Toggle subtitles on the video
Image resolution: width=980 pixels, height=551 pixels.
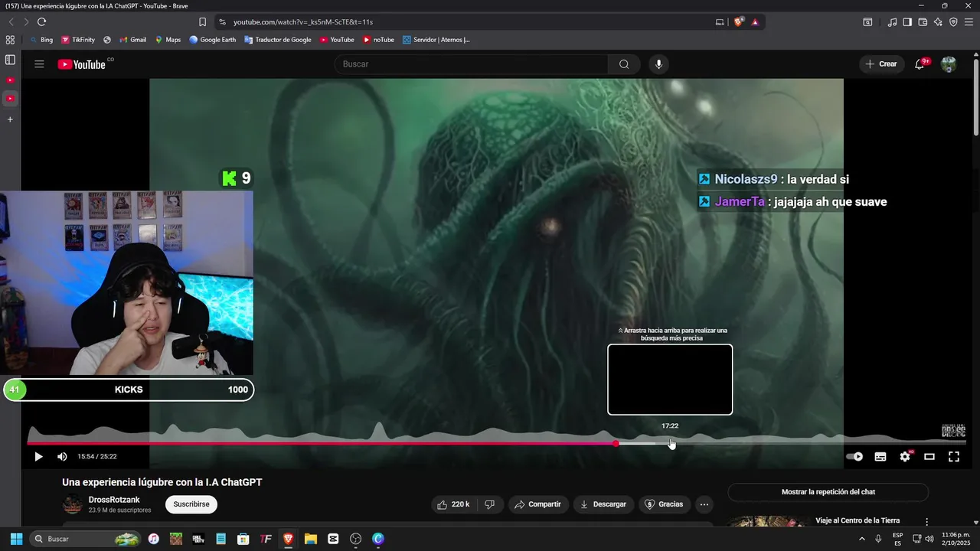pyautogui.click(x=880, y=457)
